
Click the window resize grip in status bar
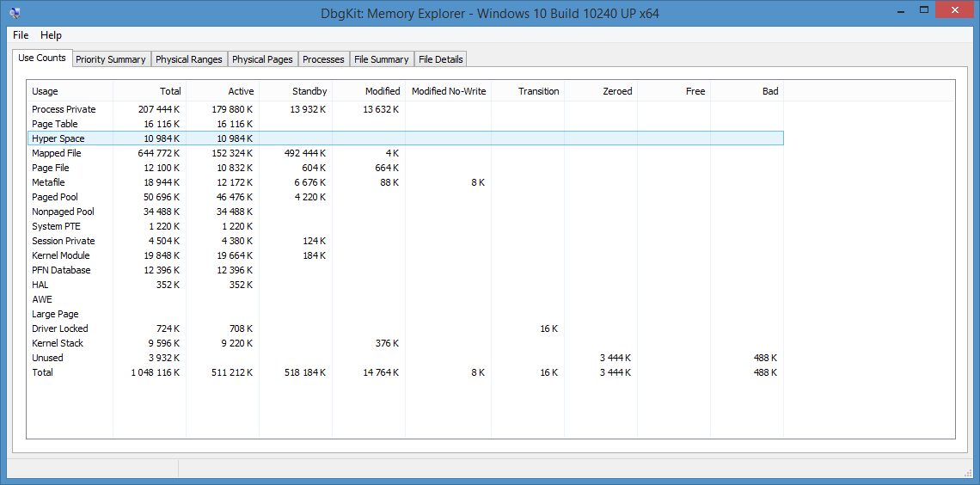click(x=968, y=472)
